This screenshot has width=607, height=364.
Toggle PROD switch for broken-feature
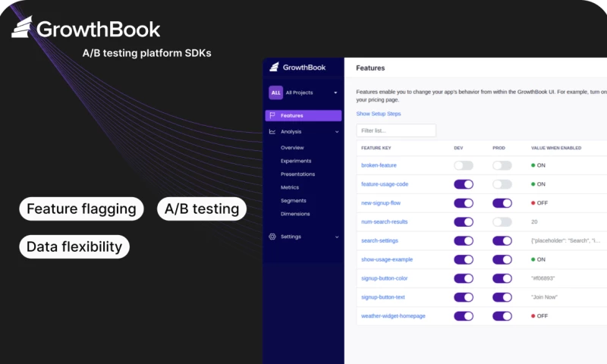click(x=502, y=165)
